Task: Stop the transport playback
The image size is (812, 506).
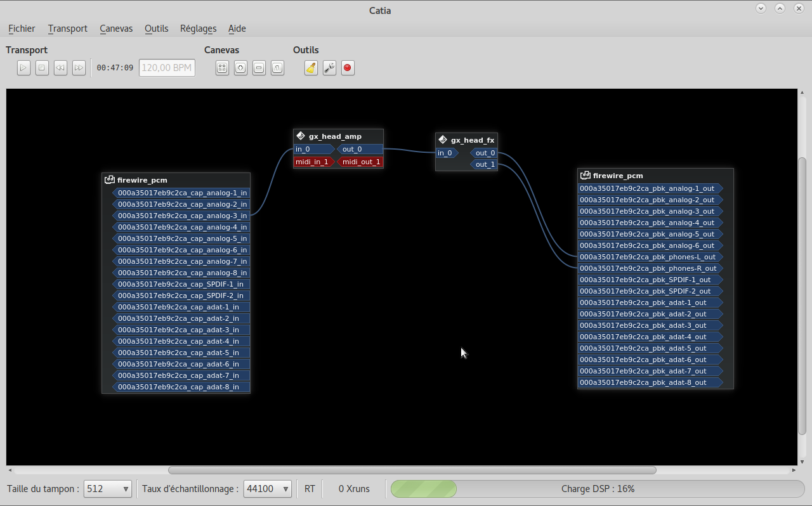Action: (42, 68)
